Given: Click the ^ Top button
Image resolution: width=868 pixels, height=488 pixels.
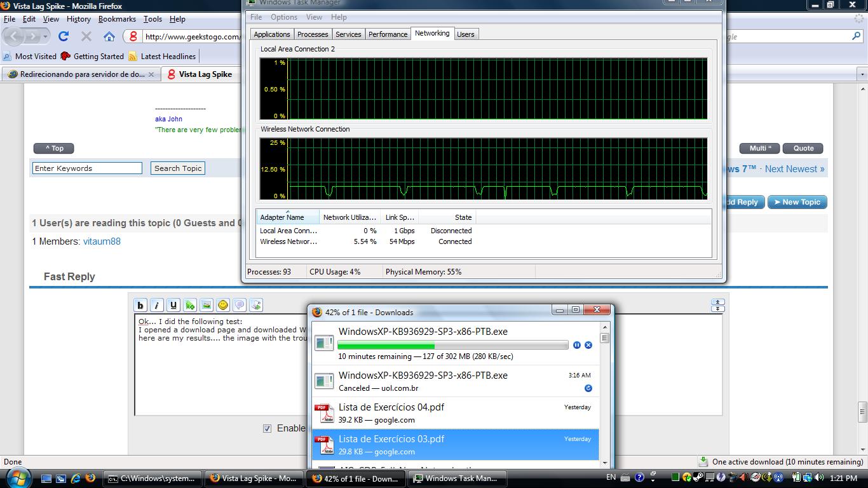Looking at the screenshot, I should (x=54, y=148).
